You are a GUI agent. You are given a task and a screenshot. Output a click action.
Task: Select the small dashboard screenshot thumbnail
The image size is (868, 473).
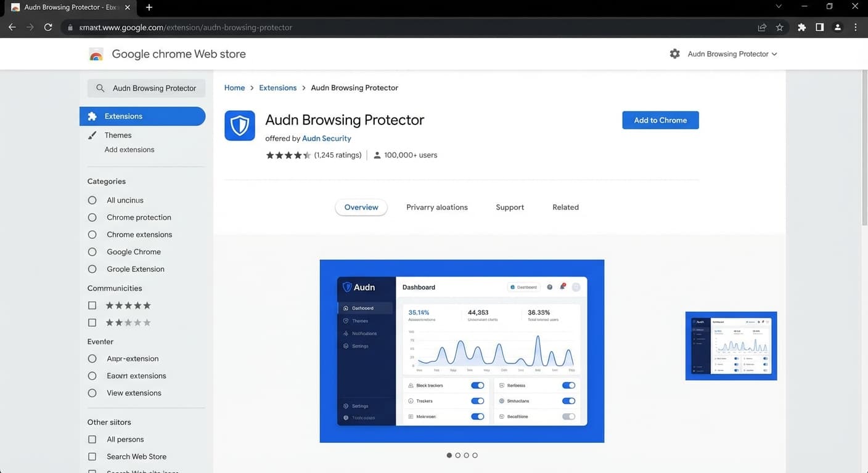click(731, 346)
